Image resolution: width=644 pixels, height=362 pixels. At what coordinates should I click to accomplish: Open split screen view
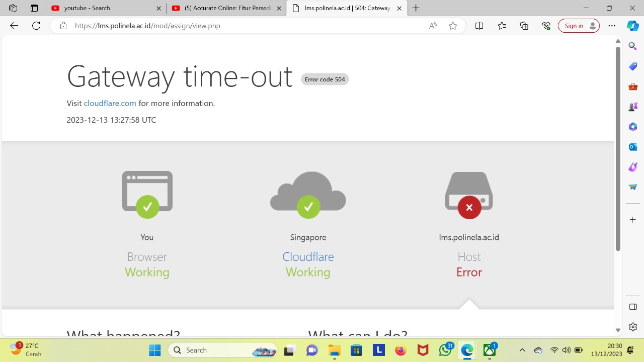tap(479, 26)
